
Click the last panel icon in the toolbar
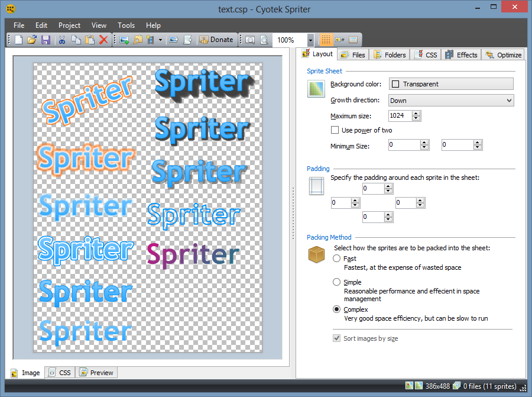pyautogui.click(x=353, y=40)
